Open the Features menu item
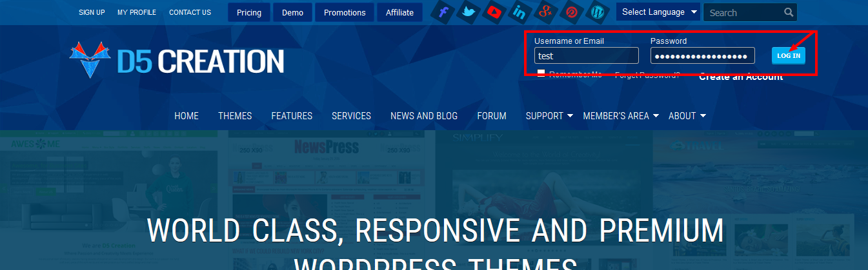 tap(292, 116)
